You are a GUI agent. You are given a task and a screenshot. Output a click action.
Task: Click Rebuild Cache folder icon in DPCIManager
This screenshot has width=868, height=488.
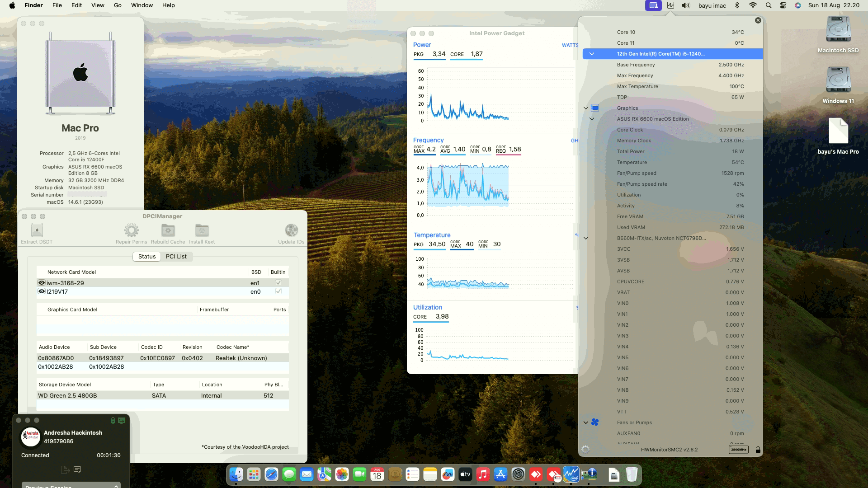click(x=168, y=230)
